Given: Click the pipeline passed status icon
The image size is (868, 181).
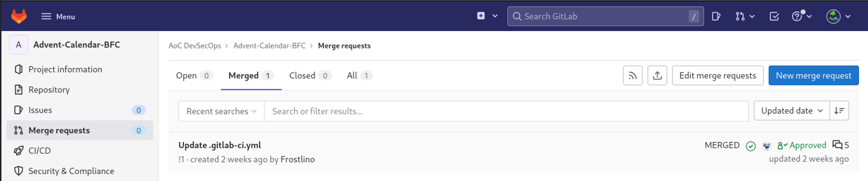Looking at the screenshot, I should pos(751,146).
